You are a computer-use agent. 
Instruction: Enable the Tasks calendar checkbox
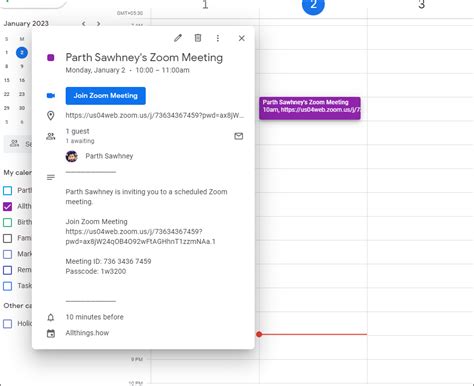7,286
